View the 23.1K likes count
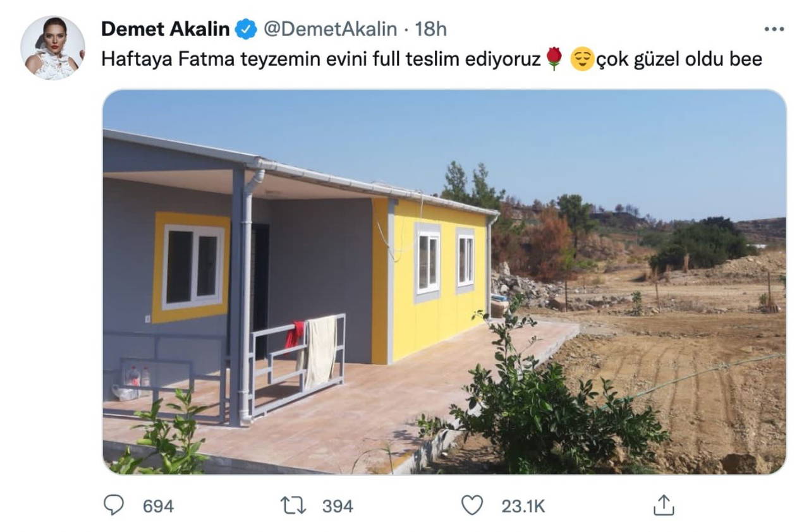The image size is (809, 532). 523,506
